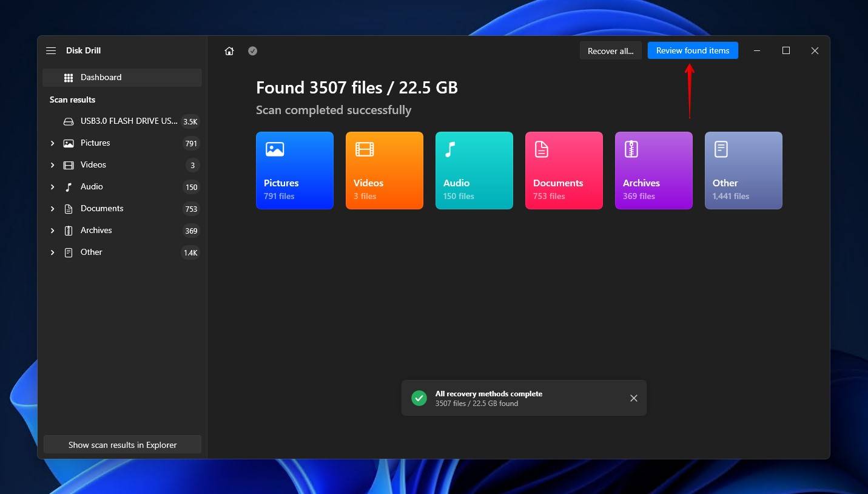Expand the Audio tree node
Viewport: 868px width, 494px height.
[52, 187]
